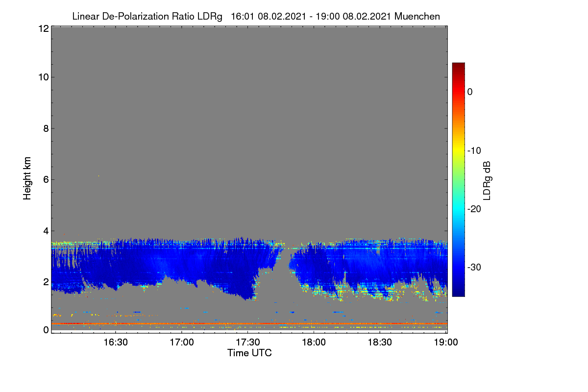This screenshot has width=588, height=392.
Task: Click the LDRg dB colorbar title
Action: [x=488, y=180]
